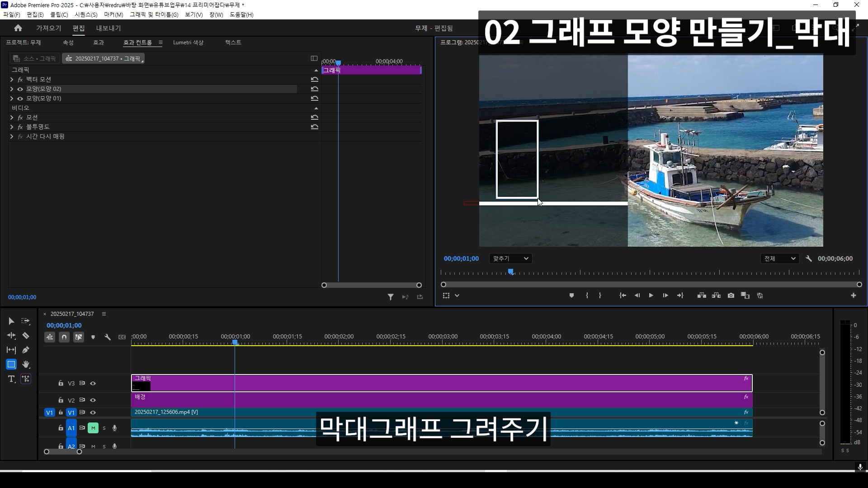Choose the Hand tool
The height and width of the screenshot is (488, 868).
pyautogui.click(x=26, y=365)
